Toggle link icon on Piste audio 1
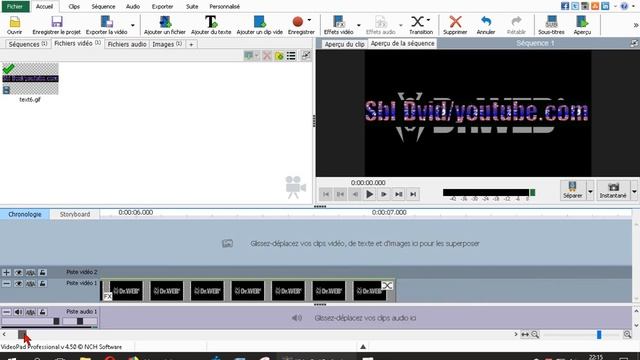 coord(31,312)
